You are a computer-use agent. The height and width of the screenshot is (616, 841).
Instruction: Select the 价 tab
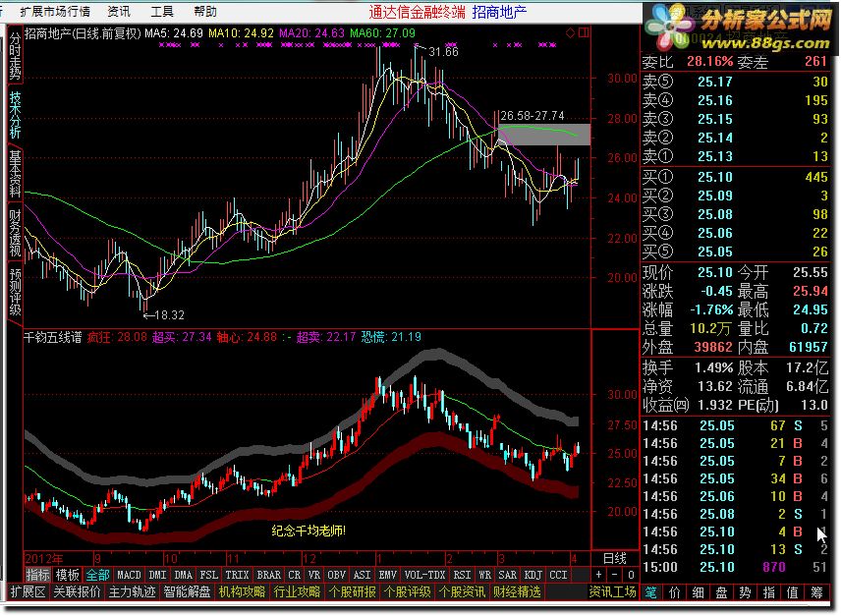[x=674, y=592]
